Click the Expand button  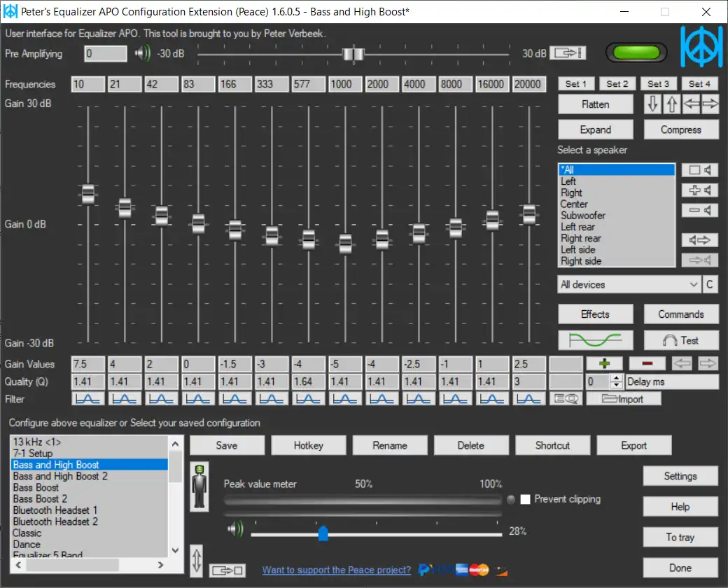(595, 129)
